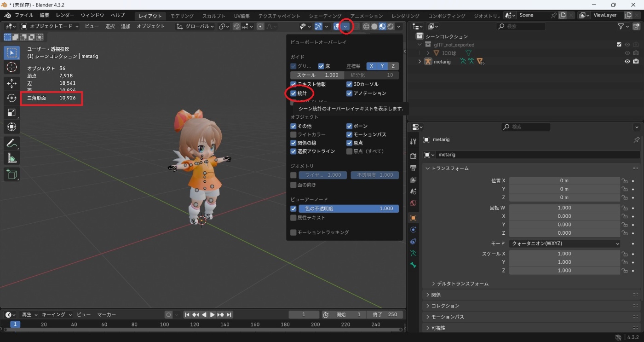Enable the ライトカラー checkbox
The image size is (644, 342).
[x=293, y=134]
